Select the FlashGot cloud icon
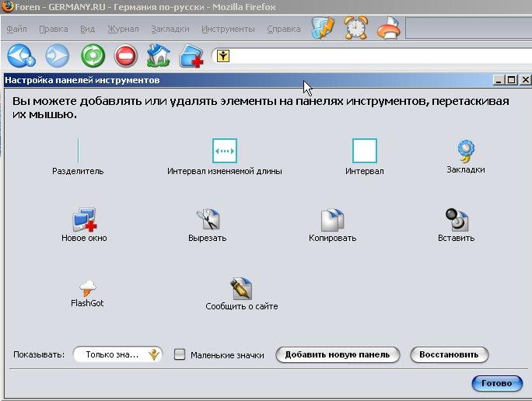This screenshot has height=401, width=532. tap(88, 288)
